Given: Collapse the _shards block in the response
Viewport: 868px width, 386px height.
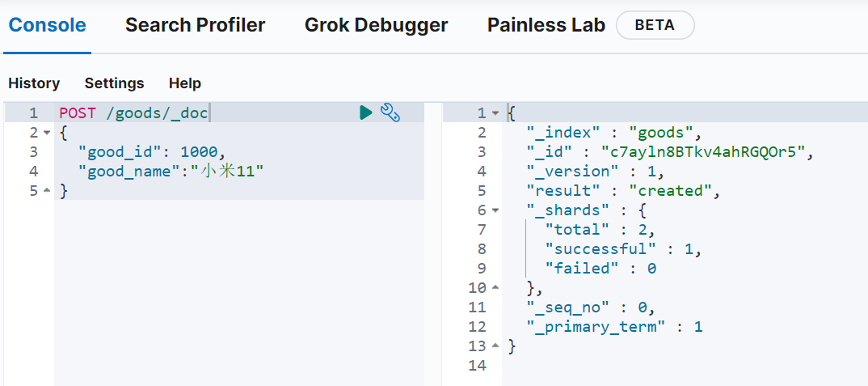Looking at the screenshot, I should [x=495, y=210].
